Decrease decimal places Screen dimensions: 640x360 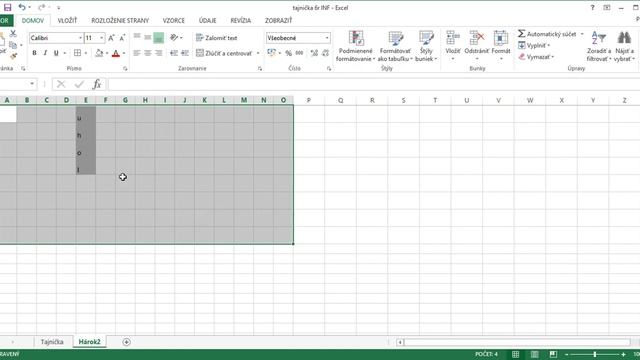pyautogui.click(x=325, y=53)
